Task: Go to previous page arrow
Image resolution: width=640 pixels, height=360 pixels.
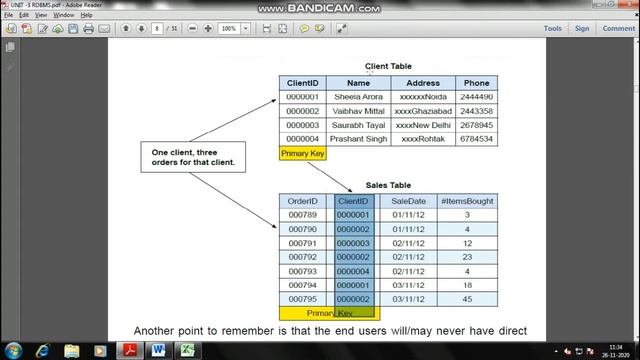Action: (x=126, y=28)
